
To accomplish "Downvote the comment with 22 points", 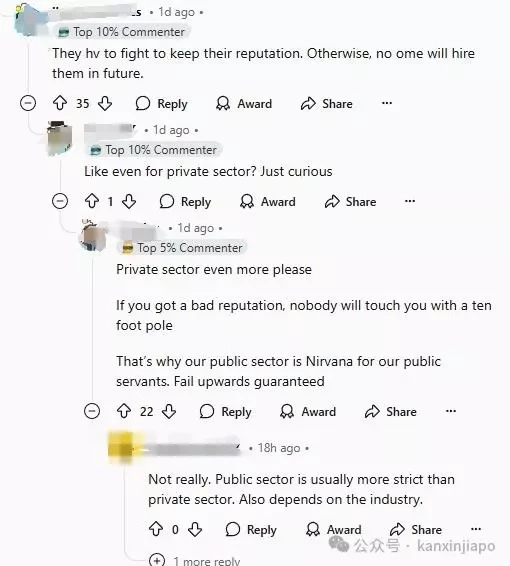I will [169, 411].
